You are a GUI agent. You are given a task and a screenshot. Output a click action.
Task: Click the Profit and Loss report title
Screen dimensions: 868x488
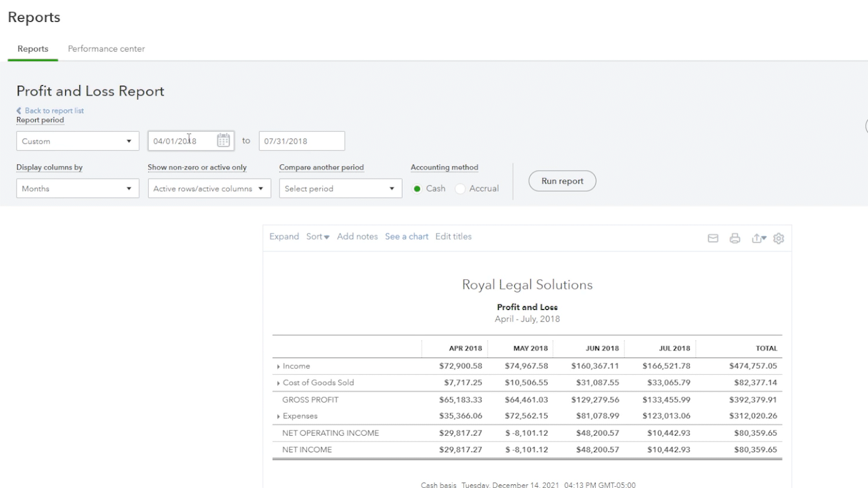[527, 307]
